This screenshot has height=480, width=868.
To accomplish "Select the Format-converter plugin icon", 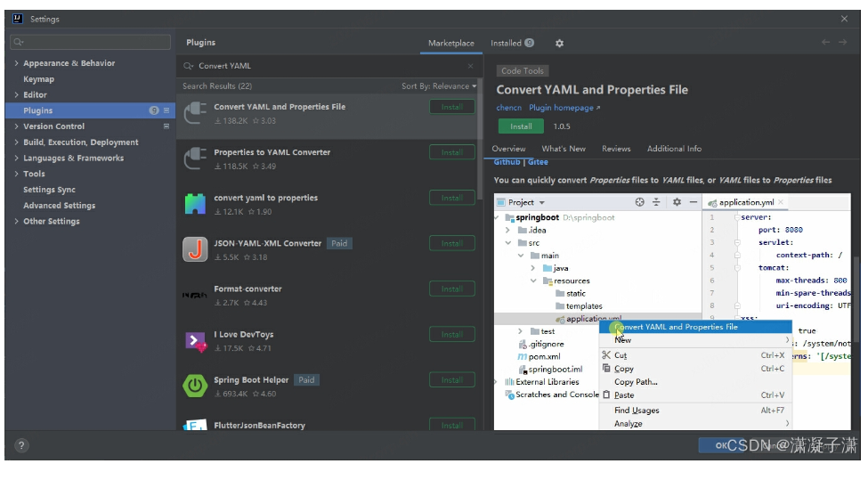I will point(195,295).
